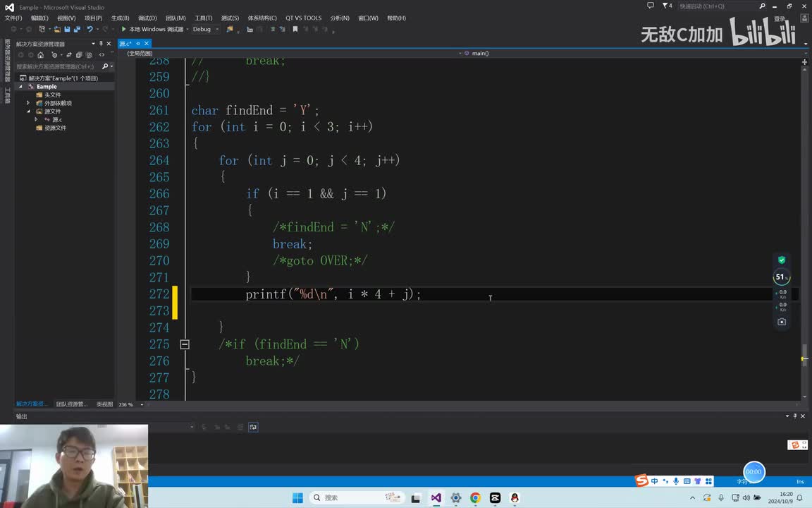Switch to 团队资源管理器 bottom tab
Image resolution: width=812 pixels, height=508 pixels.
(72, 404)
